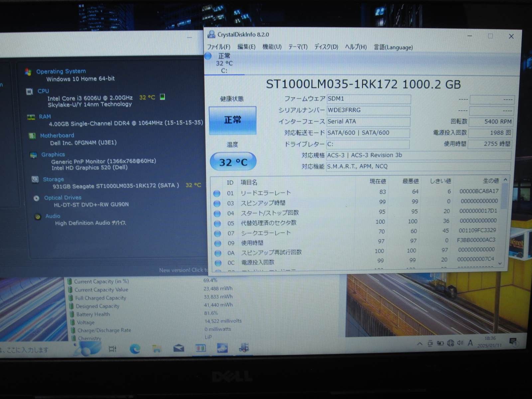
Task: Click the 項目名 column header
Action: click(249, 182)
